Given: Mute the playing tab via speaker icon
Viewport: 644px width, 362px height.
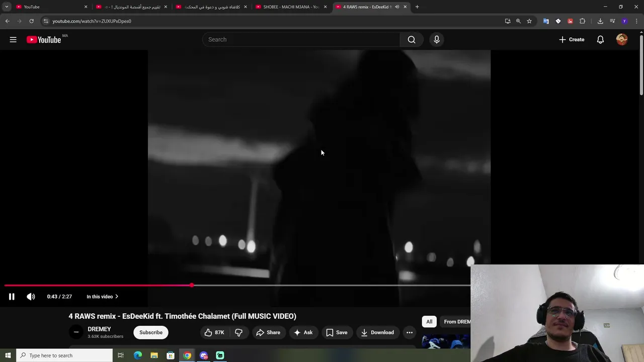Looking at the screenshot, I should pyautogui.click(x=397, y=7).
